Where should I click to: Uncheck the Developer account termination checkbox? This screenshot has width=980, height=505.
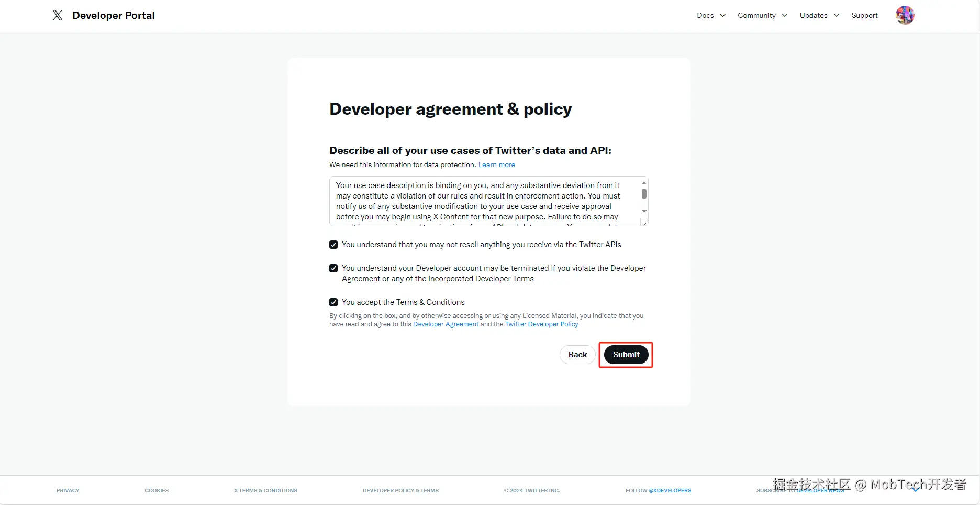point(333,268)
